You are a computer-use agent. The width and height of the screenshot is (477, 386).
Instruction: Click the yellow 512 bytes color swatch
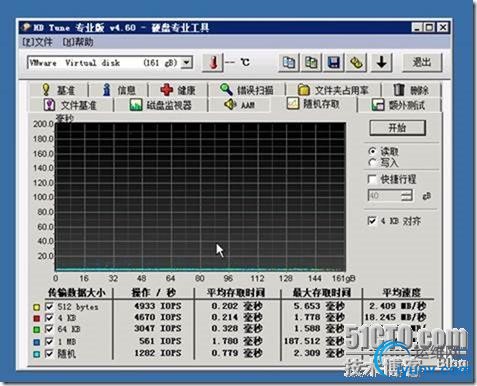pos(36,307)
